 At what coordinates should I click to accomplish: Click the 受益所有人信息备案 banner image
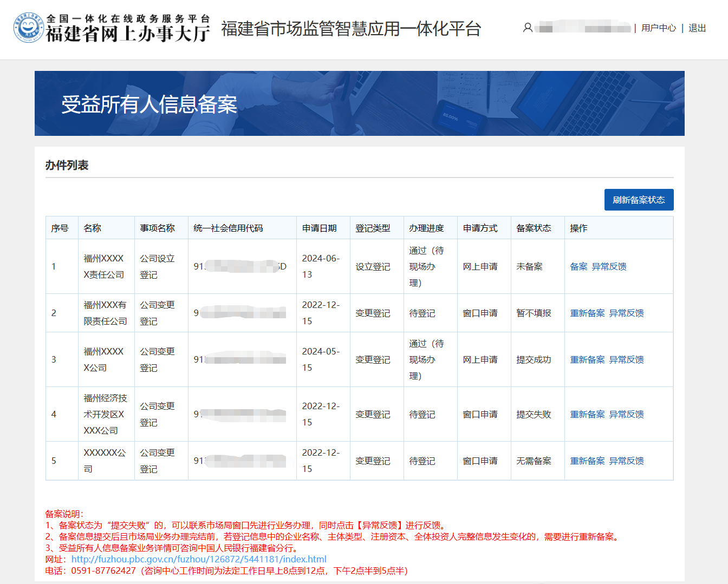359,103
